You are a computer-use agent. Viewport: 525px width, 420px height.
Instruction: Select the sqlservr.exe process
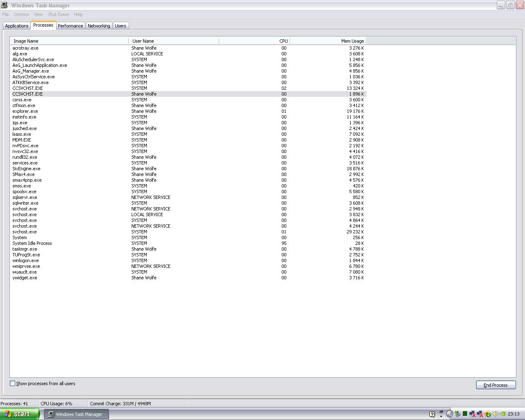pyautogui.click(x=188, y=197)
